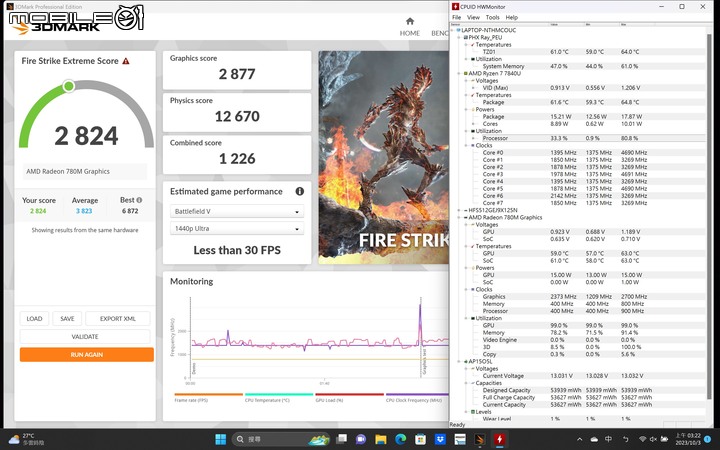The height and width of the screenshot is (450, 720).
Task: Open the File menu in HWMonitor
Action: [456, 17]
